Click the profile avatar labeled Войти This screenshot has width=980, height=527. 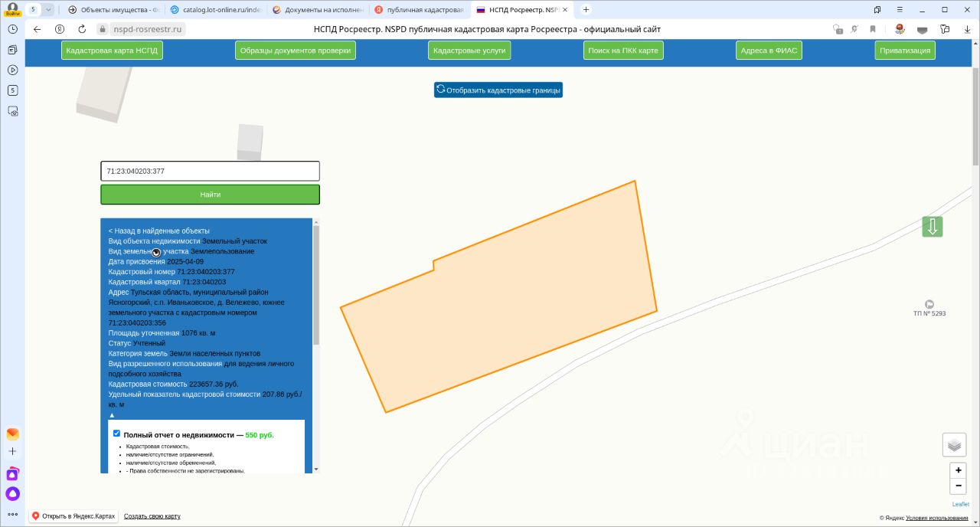[x=12, y=9]
